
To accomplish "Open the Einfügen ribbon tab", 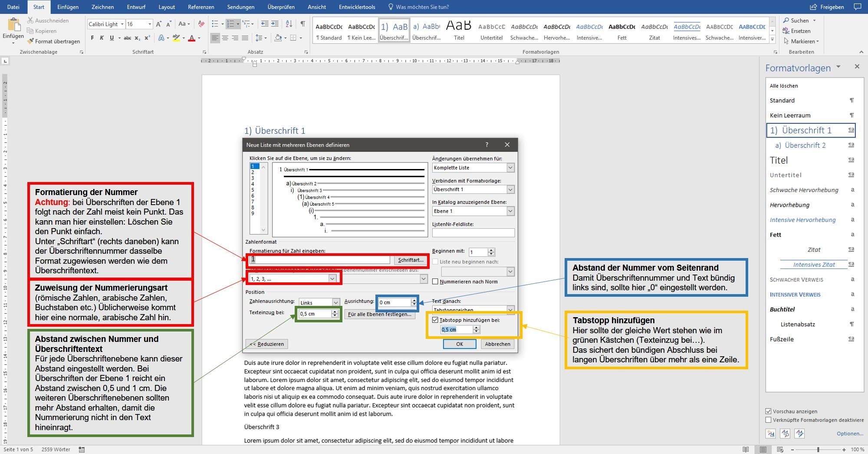I will point(68,7).
